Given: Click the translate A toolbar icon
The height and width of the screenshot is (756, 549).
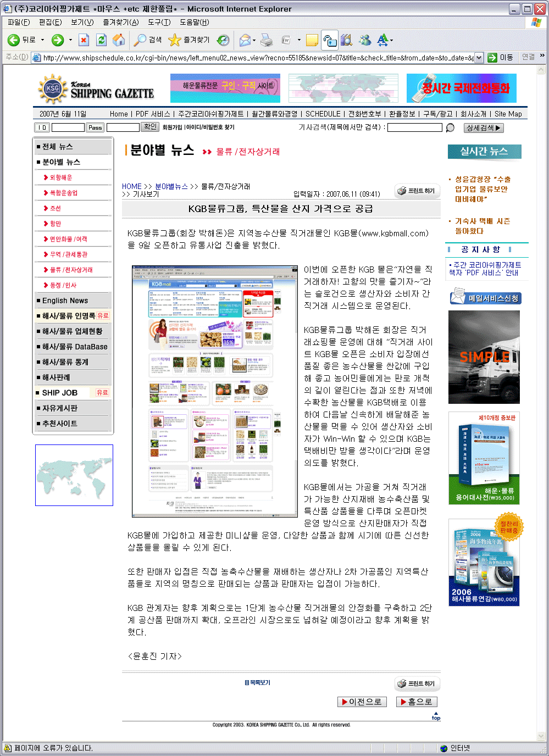Looking at the screenshot, I should 382,40.
